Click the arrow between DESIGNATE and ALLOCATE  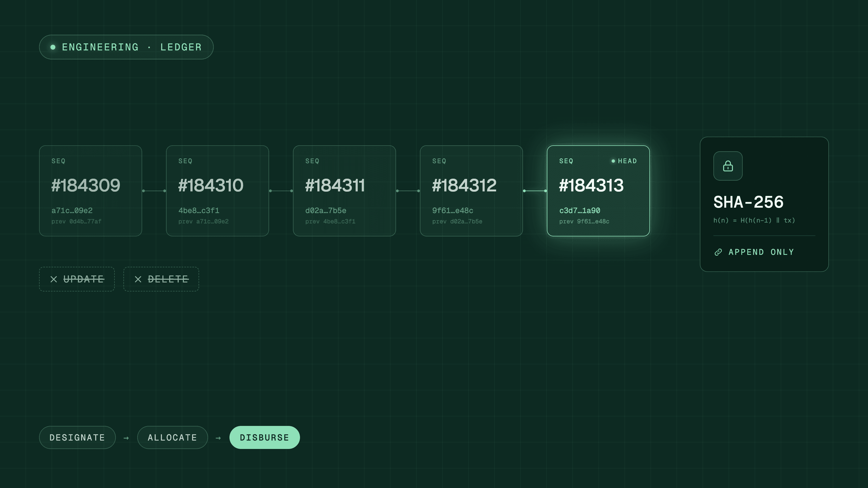click(x=126, y=438)
